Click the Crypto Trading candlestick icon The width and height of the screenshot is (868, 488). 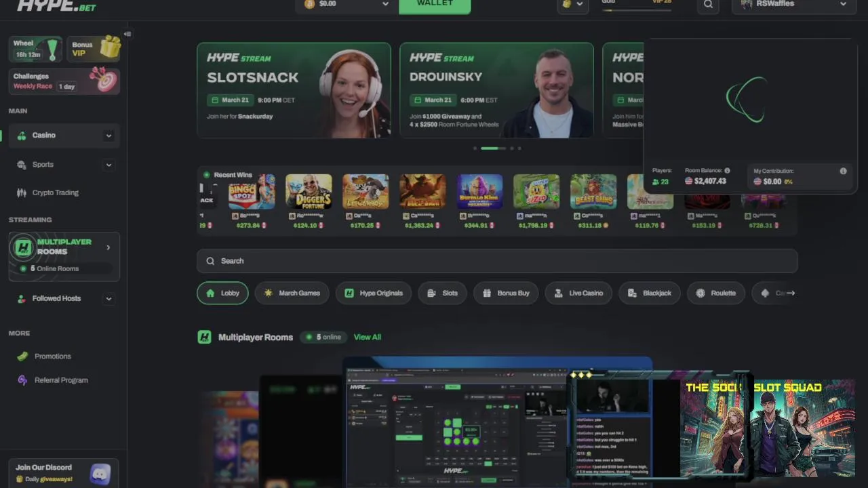click(22, 192)
